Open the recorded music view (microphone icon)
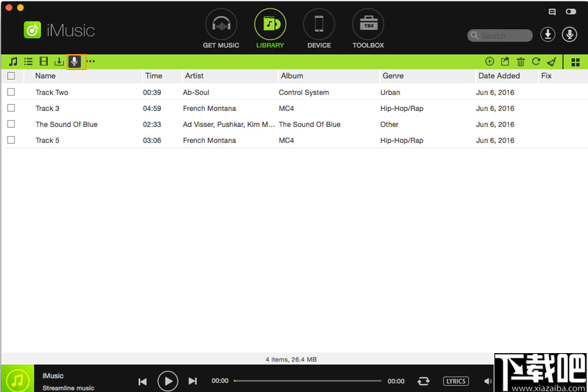 (x=75, y=62)
